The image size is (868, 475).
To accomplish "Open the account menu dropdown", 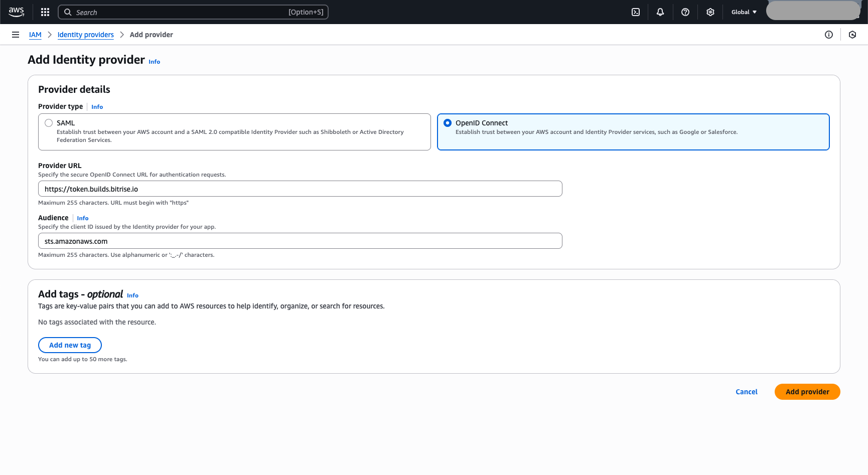I will [813, 11].
